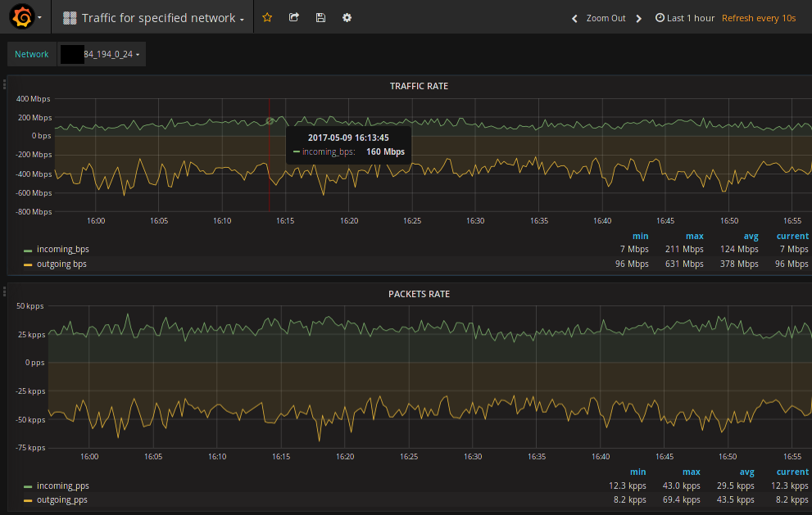
Task: Click the outgoing_pps yellow color swatch
Action: tap(28, 500)
